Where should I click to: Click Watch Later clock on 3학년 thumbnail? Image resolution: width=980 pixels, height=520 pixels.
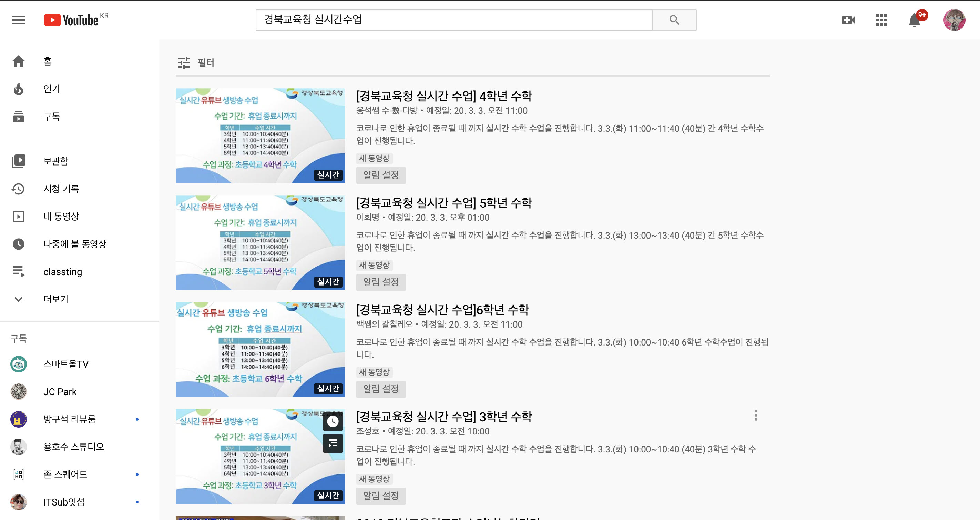(x=333, y=421)
